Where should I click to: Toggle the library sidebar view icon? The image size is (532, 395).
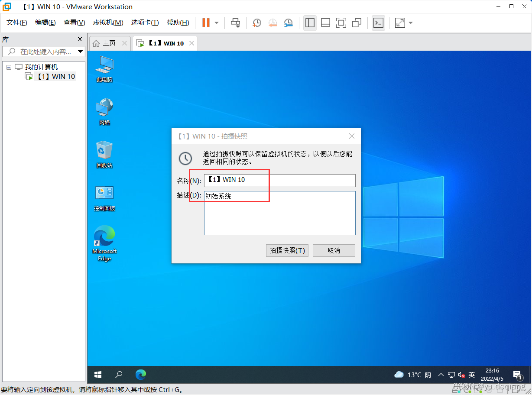[310, 23]
